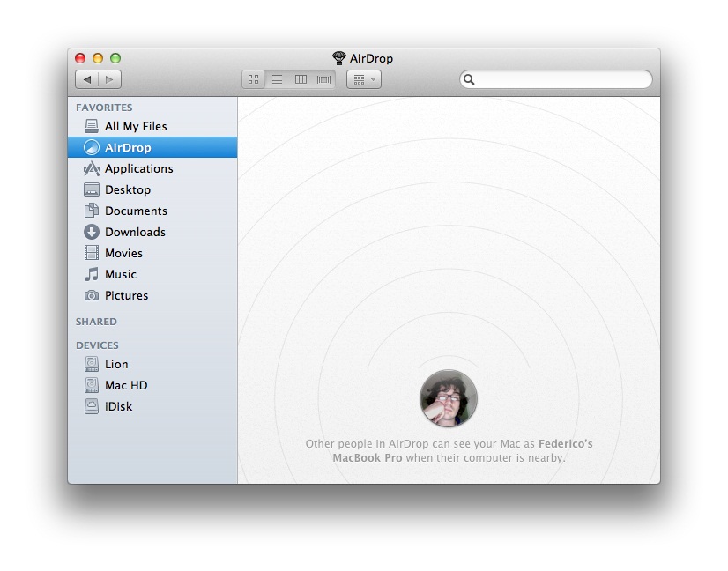This screenshot has width=728, height=571.
Task: Click the SHARED section header
Action: click(x=96, y=322)
